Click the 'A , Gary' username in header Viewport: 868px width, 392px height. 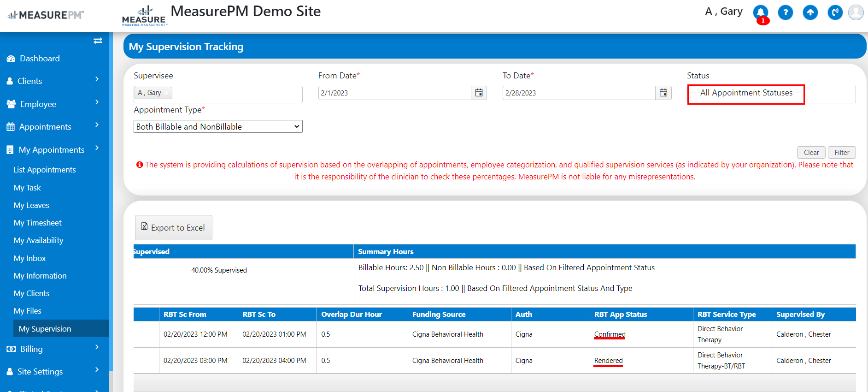[724, 12]
